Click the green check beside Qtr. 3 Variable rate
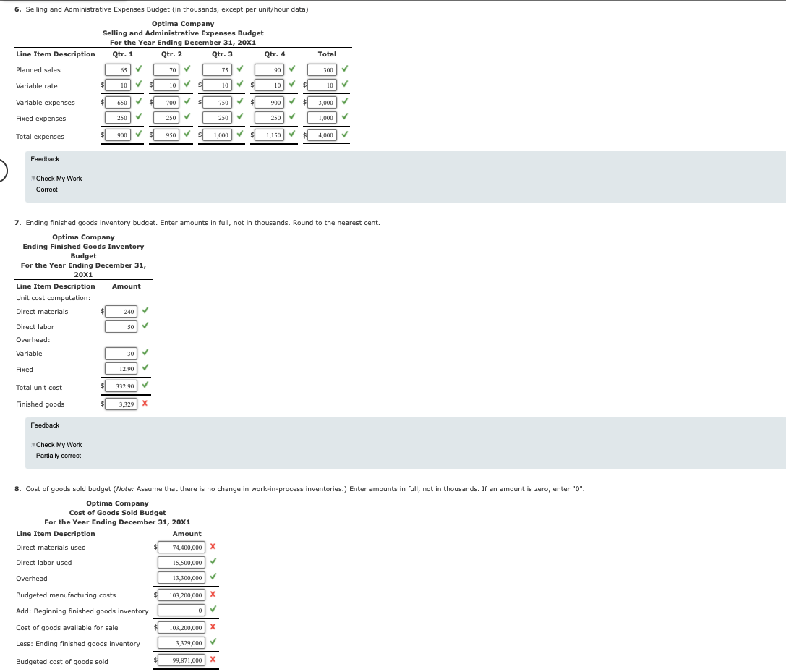Image resolution: width=786 pixels, height=672 pixels. (240, 84)
